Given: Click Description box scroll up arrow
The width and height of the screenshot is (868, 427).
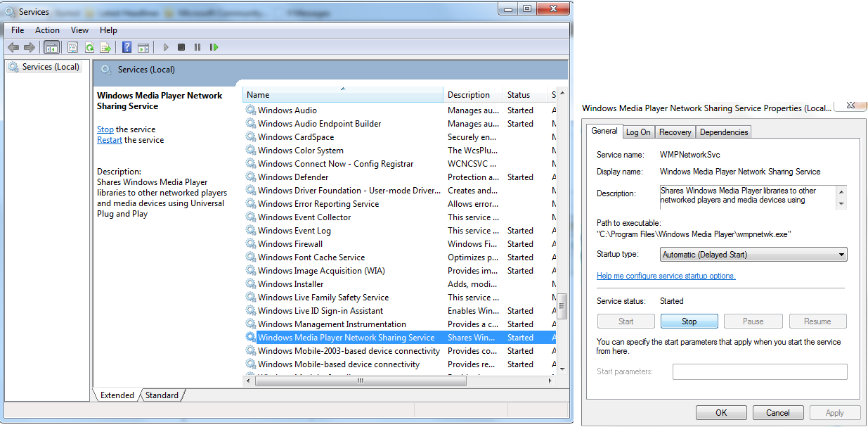Looking at the screenshot, I should (x=841, y=191).
